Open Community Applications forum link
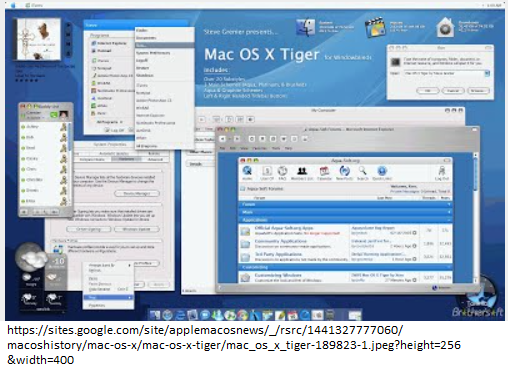Image resolution: width=508 pixels, height=369 pixels. click(x=281, y=241)
